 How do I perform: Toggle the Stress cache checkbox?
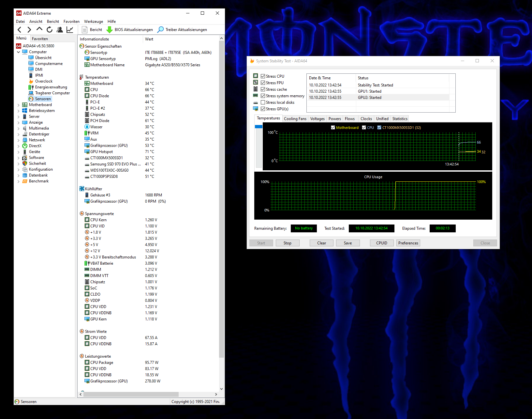[x=263, y=89]
